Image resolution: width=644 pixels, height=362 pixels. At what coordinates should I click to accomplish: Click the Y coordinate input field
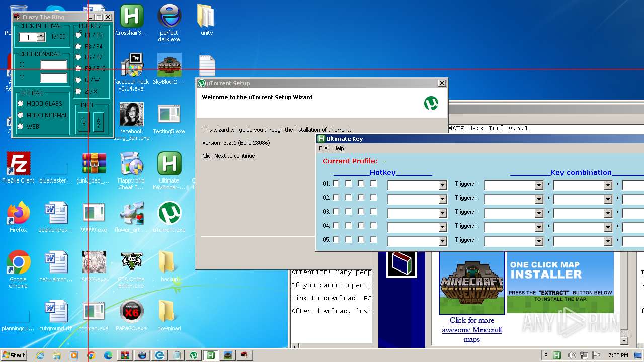click(x=54, y=78)
